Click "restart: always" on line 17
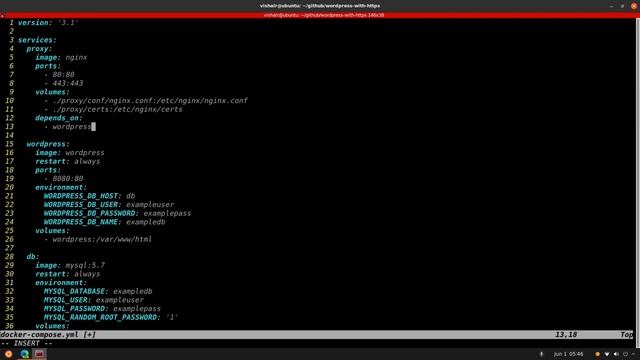Viewport: 640px width, 360px height. point(67,162)
